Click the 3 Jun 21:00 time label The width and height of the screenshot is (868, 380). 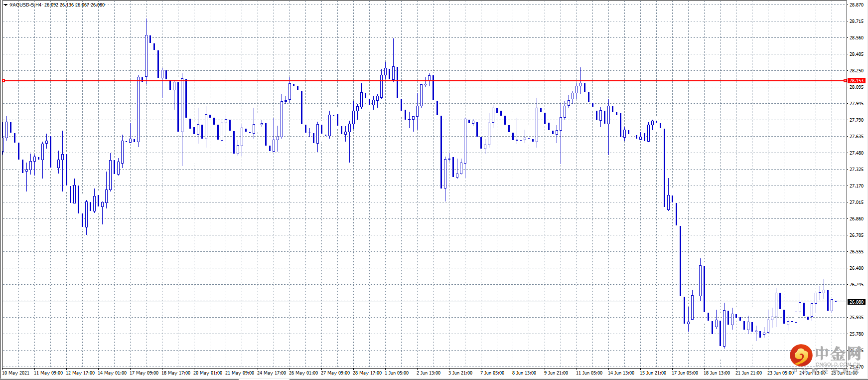pyautogui.click(x=460, y=373)
